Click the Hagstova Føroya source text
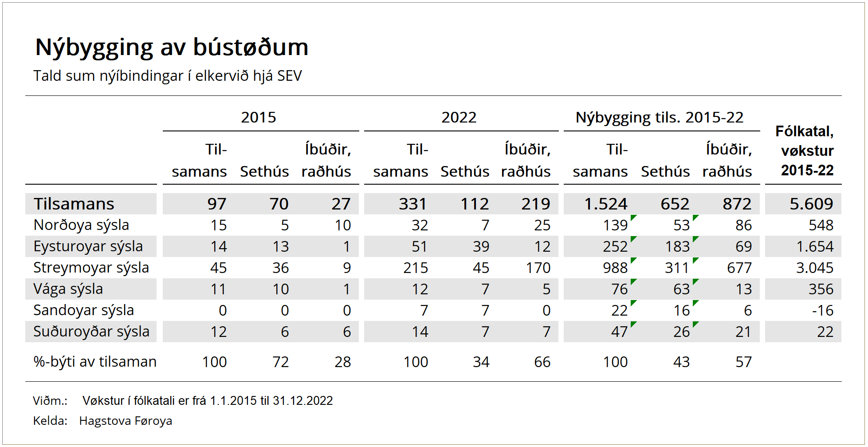The image size is (868, 447). (126, 421)
